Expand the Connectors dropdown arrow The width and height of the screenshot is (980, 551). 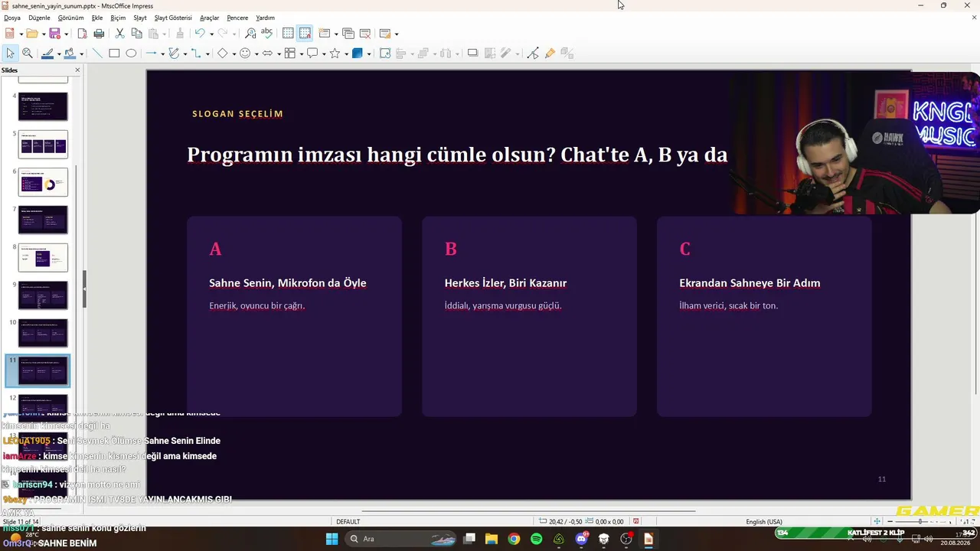(207, 54)
